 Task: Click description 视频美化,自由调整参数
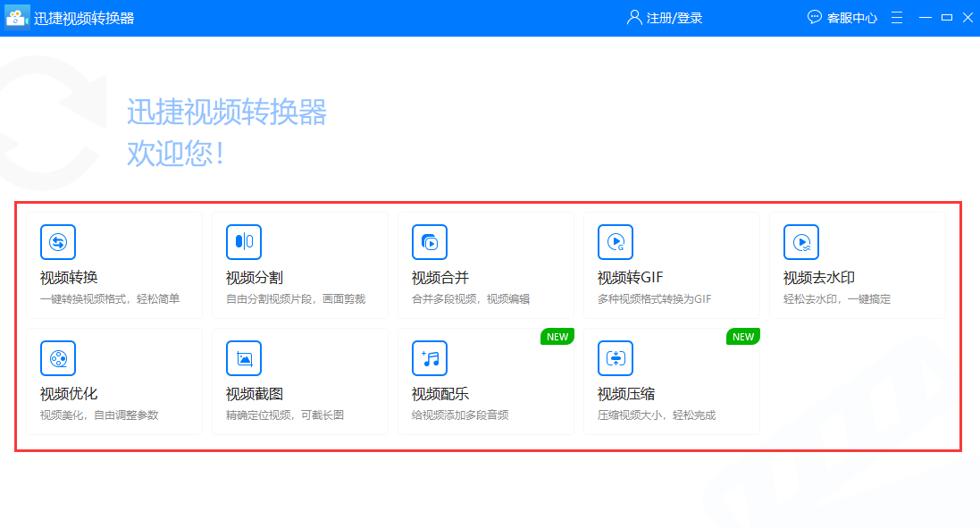point(99,415)
